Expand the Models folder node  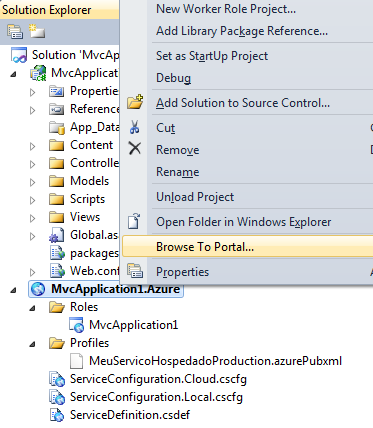coord(32,182)
